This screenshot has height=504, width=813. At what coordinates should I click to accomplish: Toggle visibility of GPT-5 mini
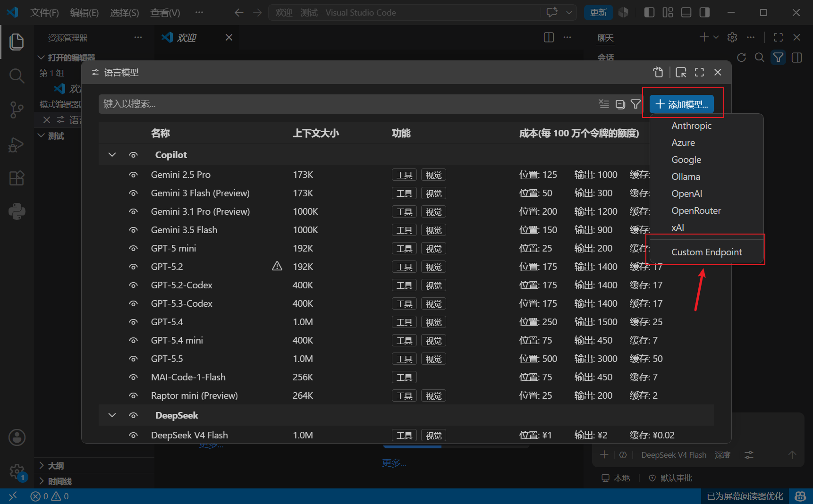click(x=134, y=249)
